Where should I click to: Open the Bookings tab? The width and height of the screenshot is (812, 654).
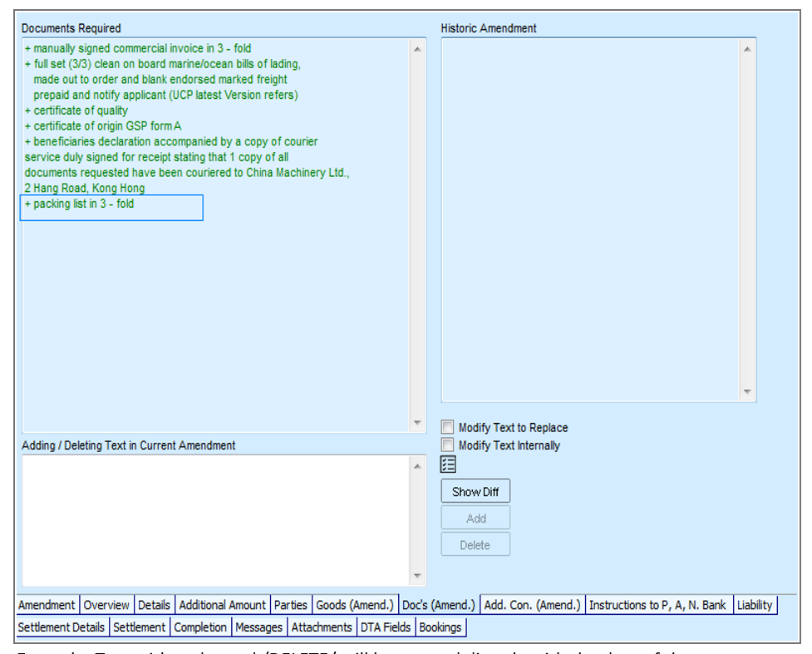440,627
